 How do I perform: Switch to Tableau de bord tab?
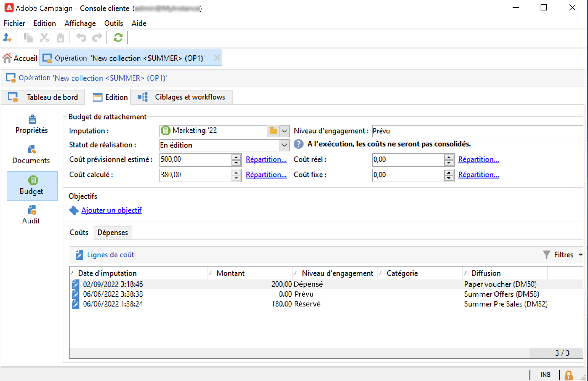click(42, 97)
